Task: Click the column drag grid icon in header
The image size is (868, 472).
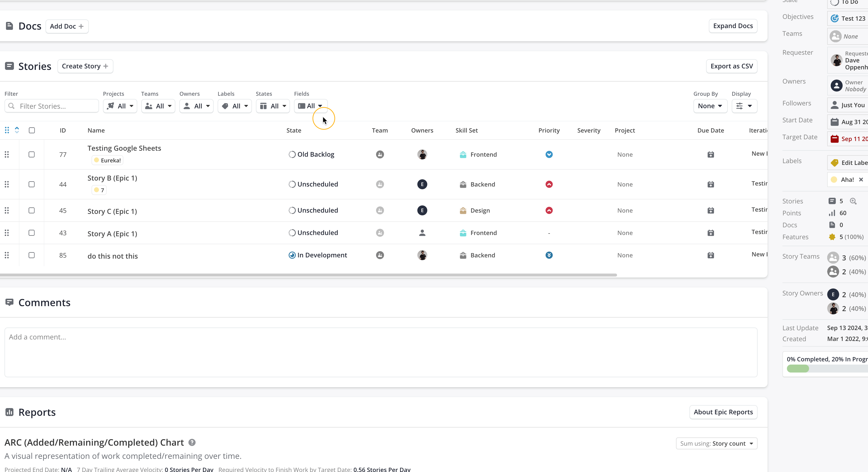Action: [7, 130]
